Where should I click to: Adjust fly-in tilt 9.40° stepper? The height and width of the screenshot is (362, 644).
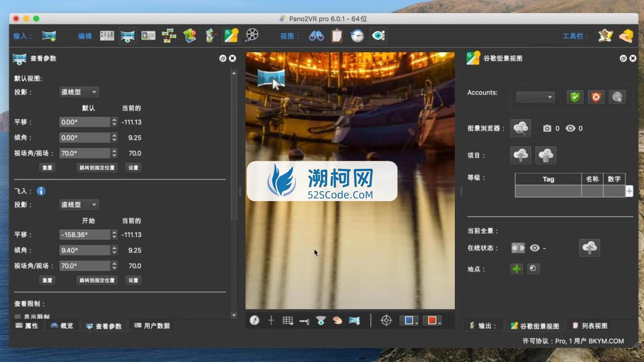pyautogui.click(x=114, y=250)
